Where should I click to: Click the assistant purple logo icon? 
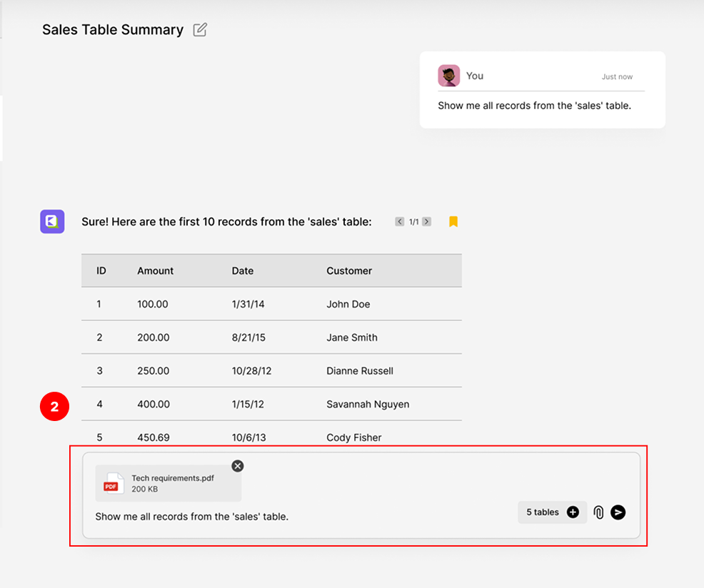click(x=52, y=222)
